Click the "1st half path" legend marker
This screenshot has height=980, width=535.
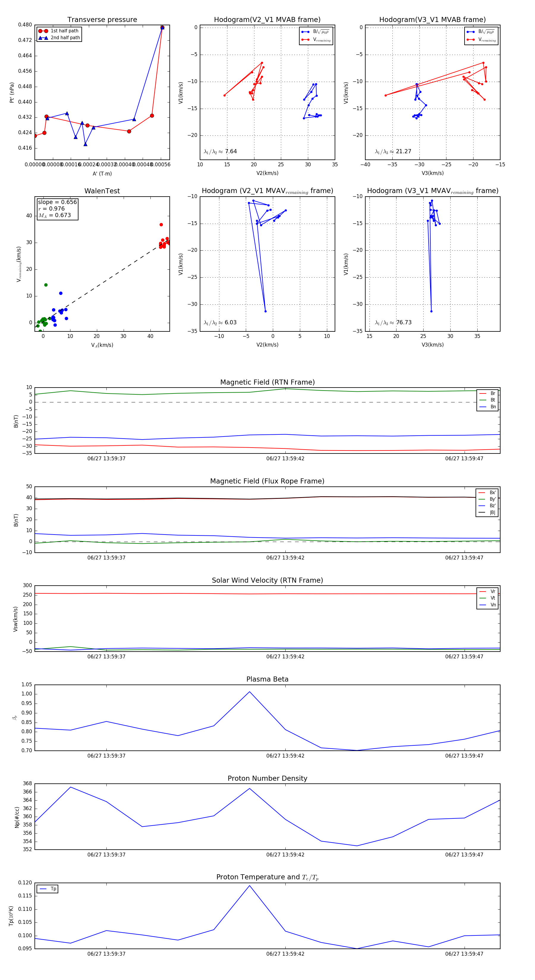pos(43,31)
